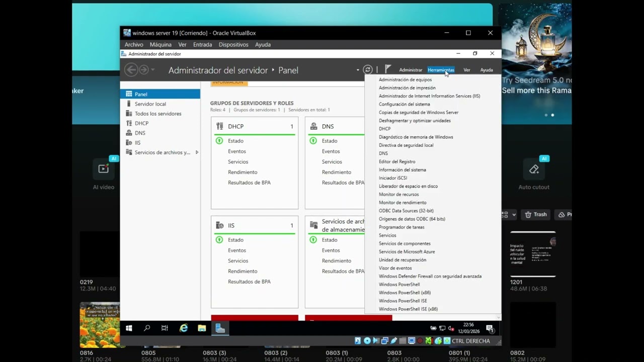Choose Administrador de Internet Information Services (IIS)
Viewport: 644px width, 362px height.
[x=429, y=96]
